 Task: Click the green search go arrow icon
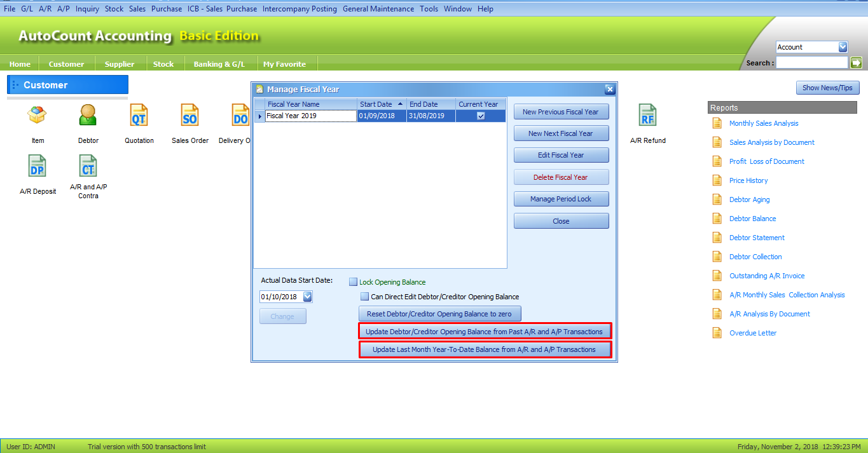[x=856, y=62]
